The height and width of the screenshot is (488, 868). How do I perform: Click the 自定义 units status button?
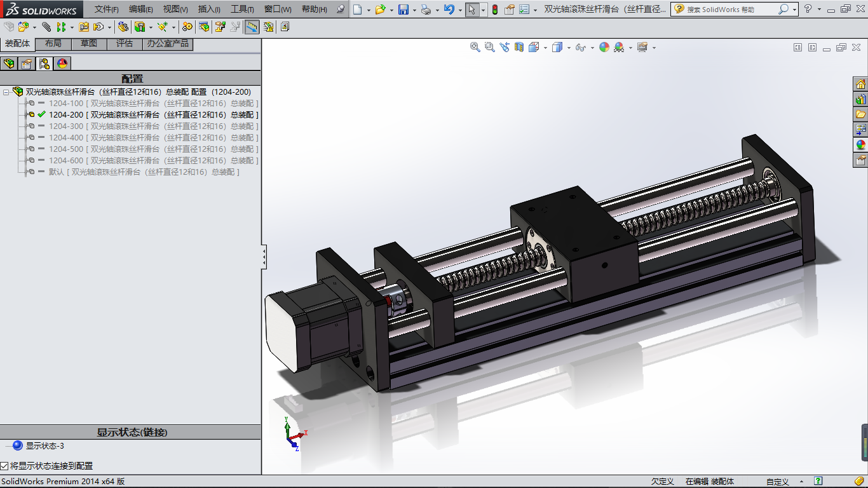coord(777,482)
